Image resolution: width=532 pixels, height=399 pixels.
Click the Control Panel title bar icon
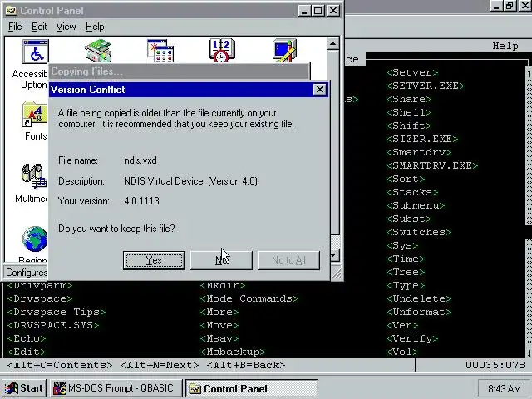click(x=11, y=11)
